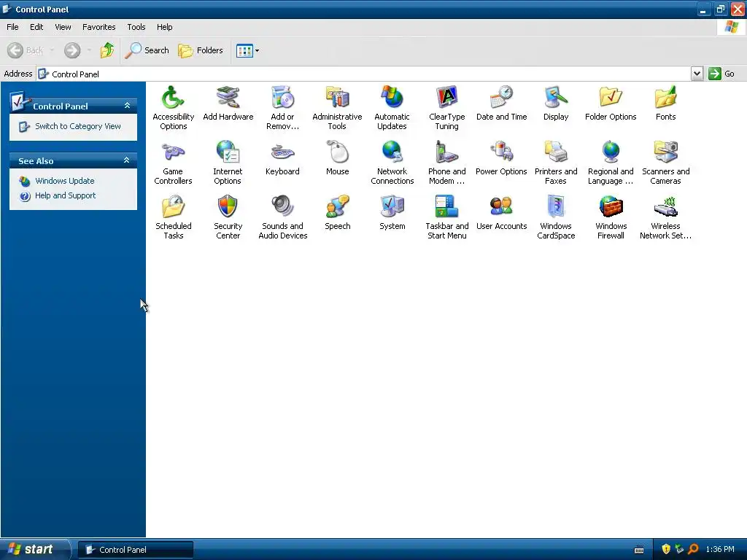Go up one folder level
This screenshot has height=560, width=747.
tap(107, 50)
